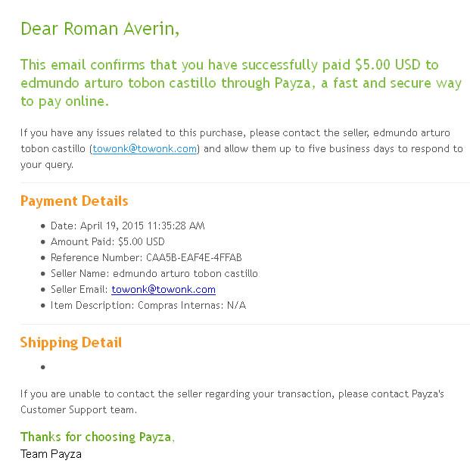The height and width of the screenshot is (476, 470).
Task: Click the "Team Payza" signature
Action: [x=51, y=454]
